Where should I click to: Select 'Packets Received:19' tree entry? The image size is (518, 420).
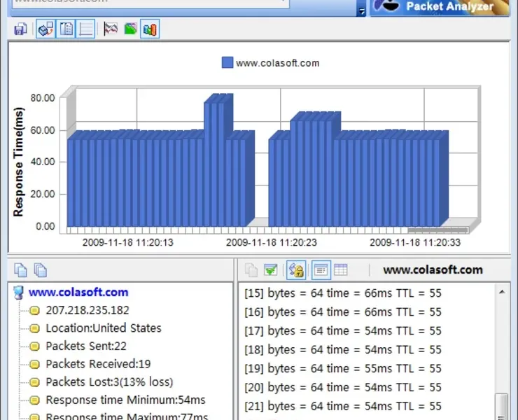point(98,364)
